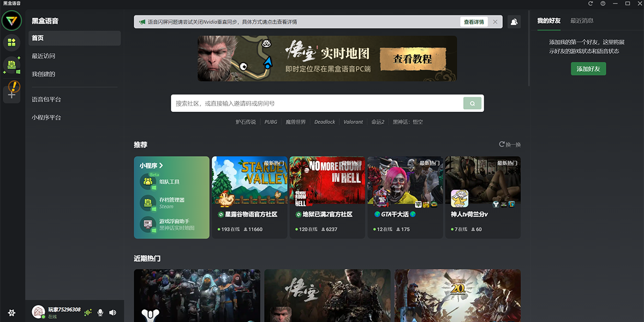The height and width of the screenshot is (322, 644).
Task: Expand the 小程序 chevron in the card
Action: 160,165
